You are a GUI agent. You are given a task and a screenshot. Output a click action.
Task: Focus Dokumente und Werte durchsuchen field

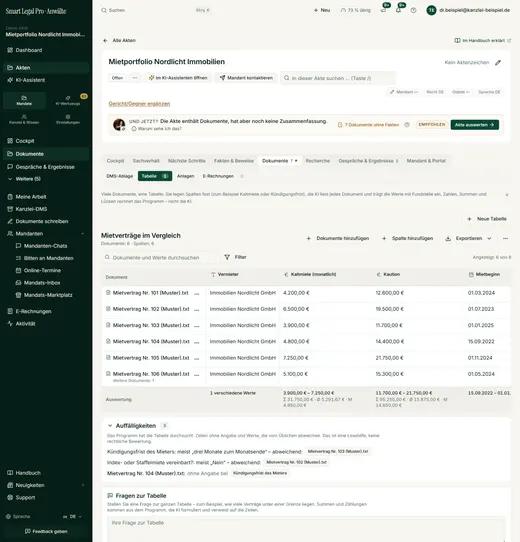click(159, 258)
